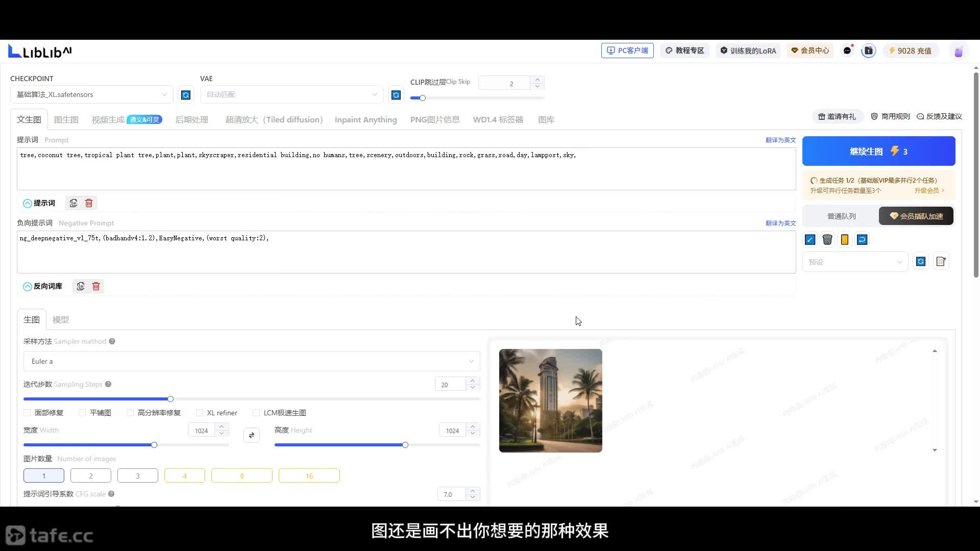Screen dimensions: 980x551
Task: Refresh the VAE list icon
Action: point(396,95)
